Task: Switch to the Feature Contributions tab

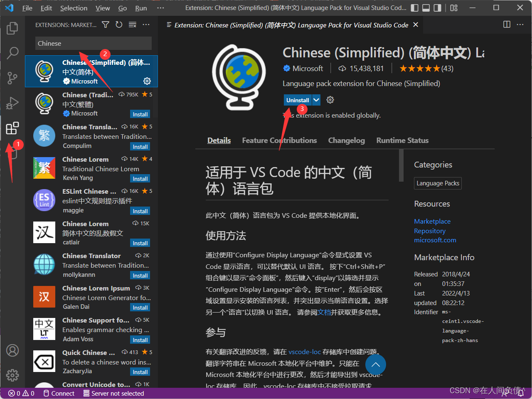Action: coord(279,140)
